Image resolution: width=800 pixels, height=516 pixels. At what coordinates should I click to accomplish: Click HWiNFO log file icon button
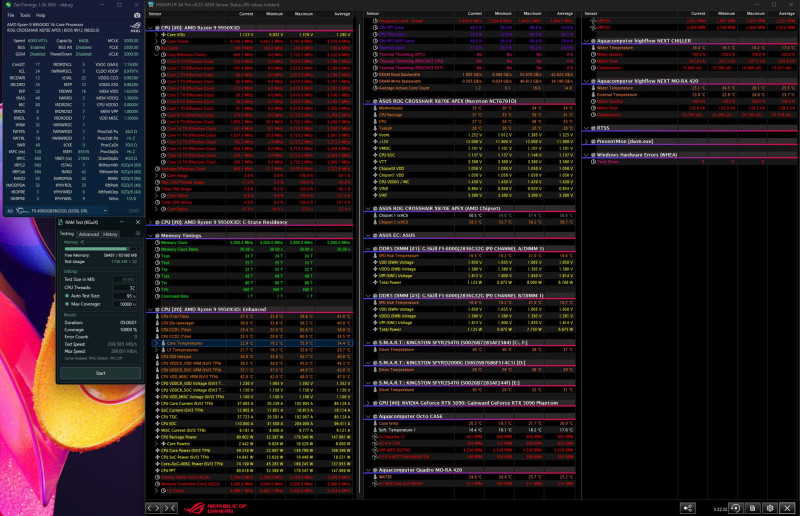click(x=753, y=508)
